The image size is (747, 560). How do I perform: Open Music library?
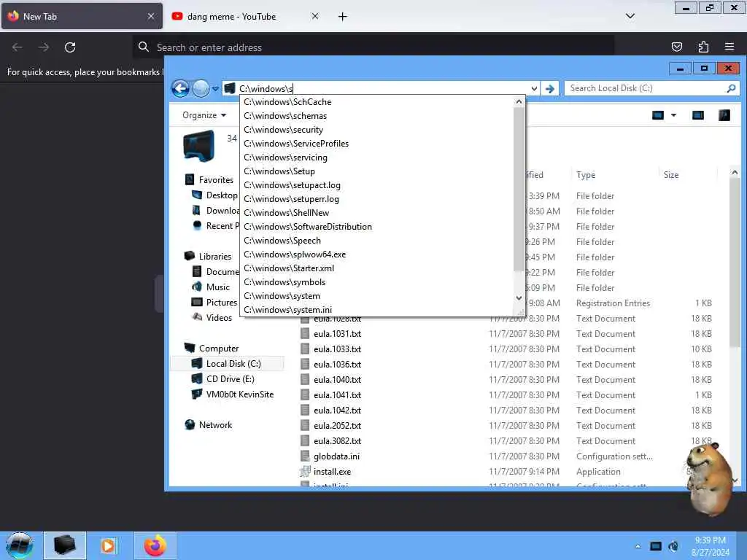217,287
